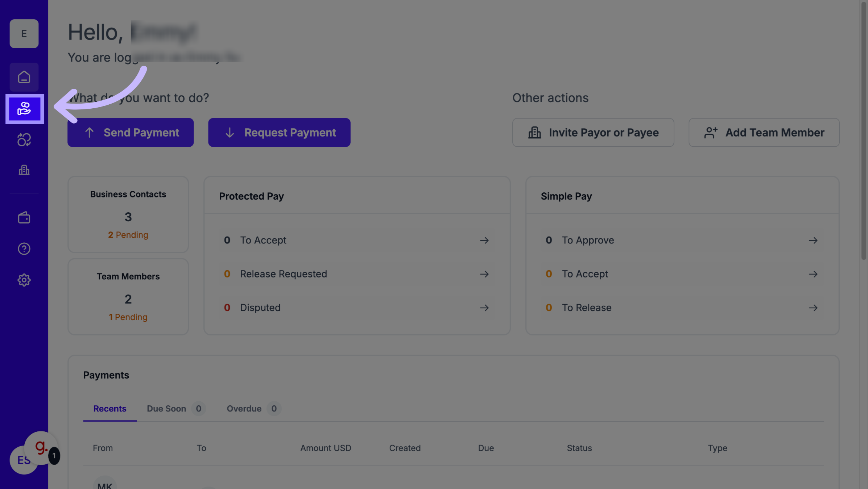Expand Protected Pay To Accept arrow
The height and width of the screenshot is (489, 868).
point(484,241)
